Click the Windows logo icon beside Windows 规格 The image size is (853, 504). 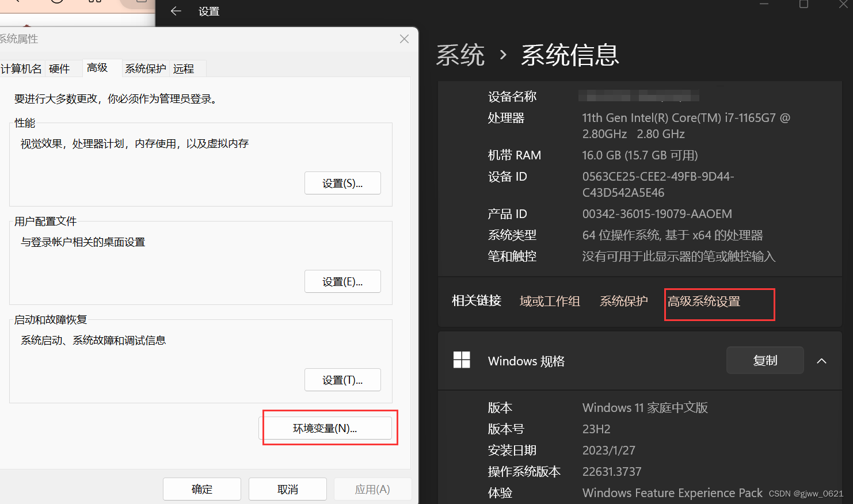tap(462, 360)
